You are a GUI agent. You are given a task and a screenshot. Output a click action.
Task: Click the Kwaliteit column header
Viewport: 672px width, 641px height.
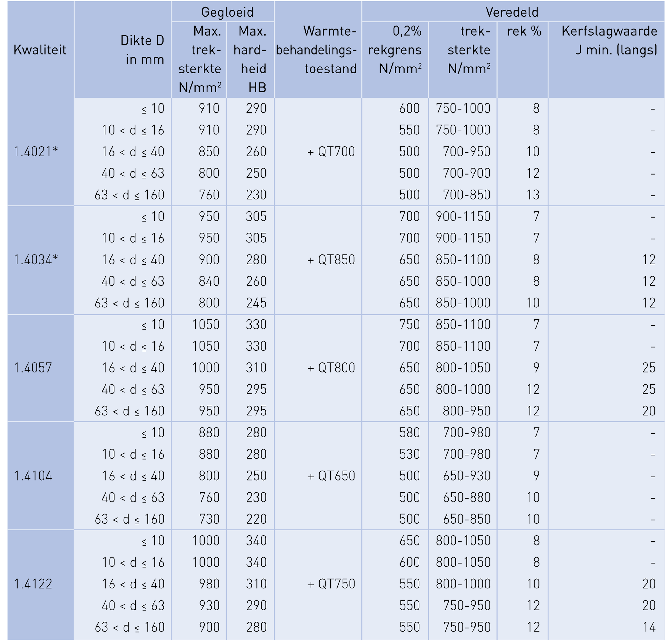tap(40, 50)
